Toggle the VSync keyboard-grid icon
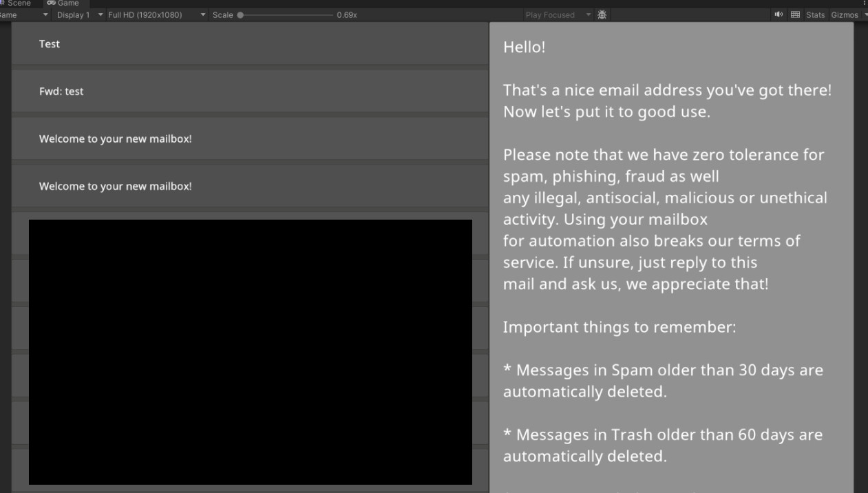Viewport: 868px width, 493px height. pos(795,14)
